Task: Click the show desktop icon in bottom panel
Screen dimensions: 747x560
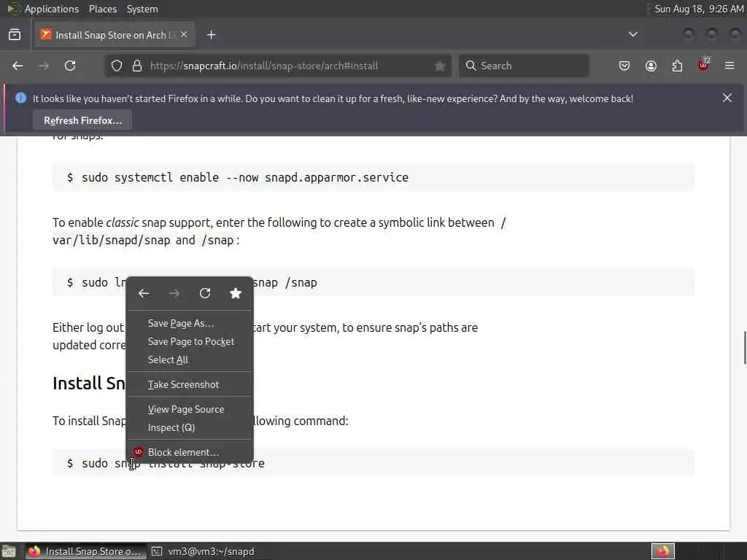Action: [8, 552]
